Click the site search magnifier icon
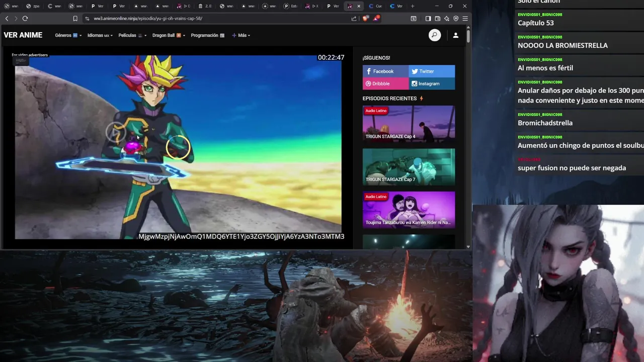This screenshot has width=644, height=362. [x=435, y=35]
